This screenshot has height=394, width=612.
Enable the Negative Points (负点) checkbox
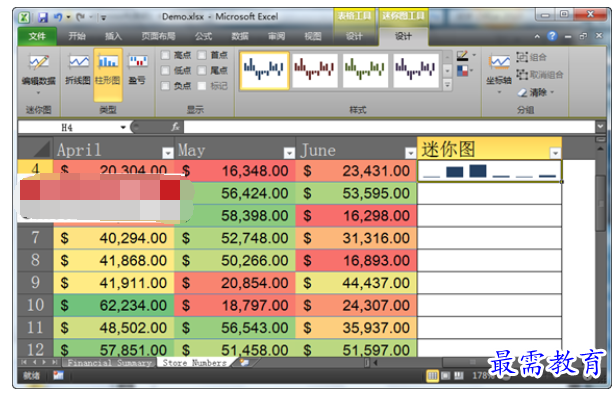[x=165, y=86]
